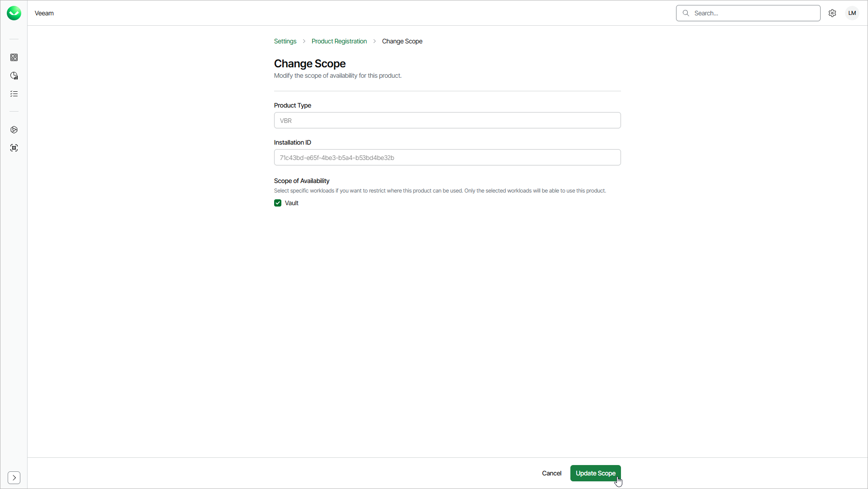Click the magnifier icon in search box

click(686, 13)
